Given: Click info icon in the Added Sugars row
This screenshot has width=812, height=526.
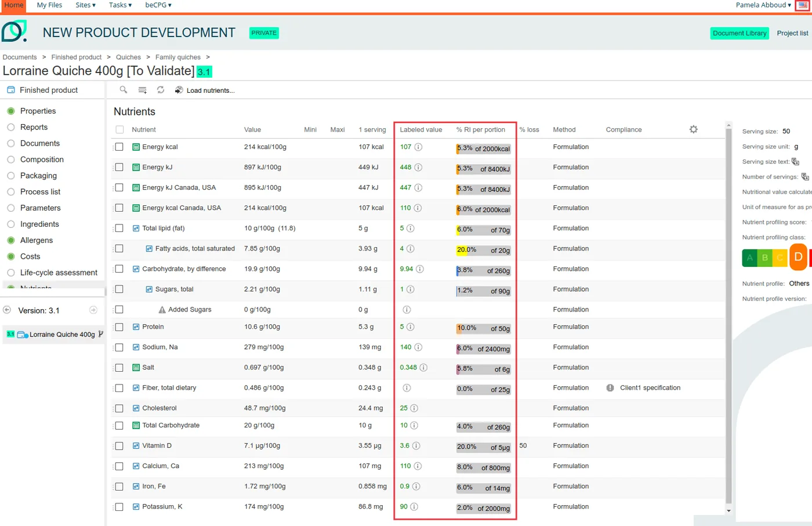Looking at the screenshot, I should (x=407, y=310).
